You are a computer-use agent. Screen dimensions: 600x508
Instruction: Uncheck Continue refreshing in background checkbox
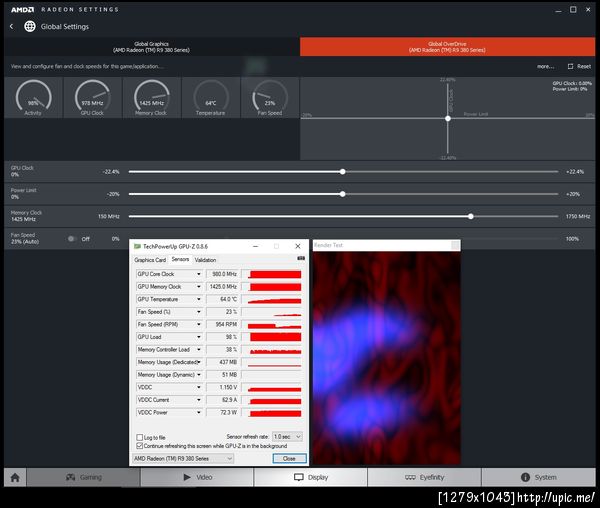(x=140, y=446)
